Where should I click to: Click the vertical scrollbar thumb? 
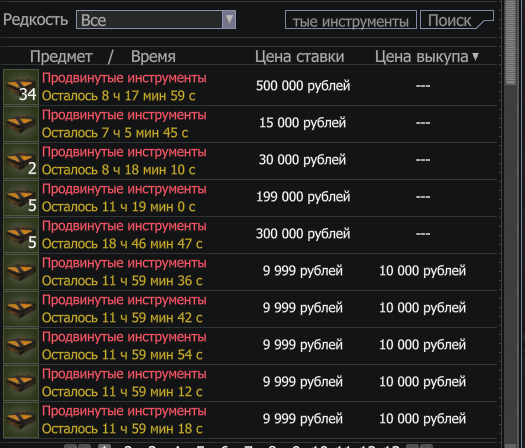(x=510, y=42)
